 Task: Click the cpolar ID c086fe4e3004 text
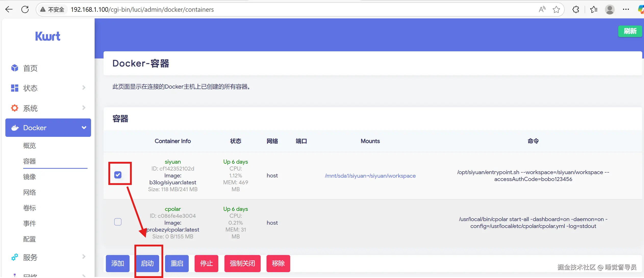pos(173,216)
